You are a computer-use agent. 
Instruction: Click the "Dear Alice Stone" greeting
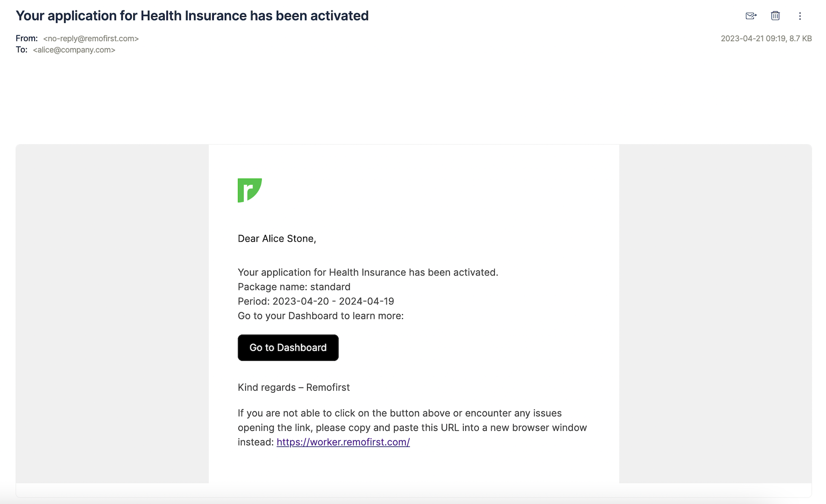(277, 239)
